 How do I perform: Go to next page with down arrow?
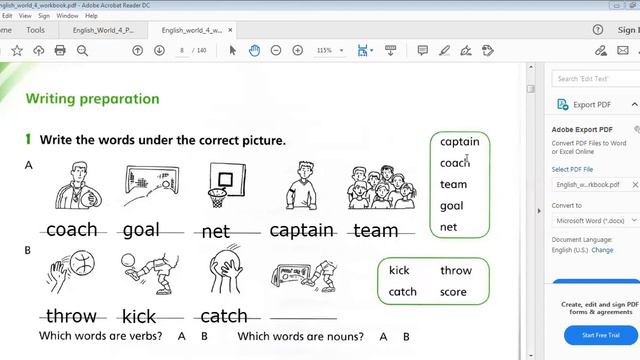159,51
